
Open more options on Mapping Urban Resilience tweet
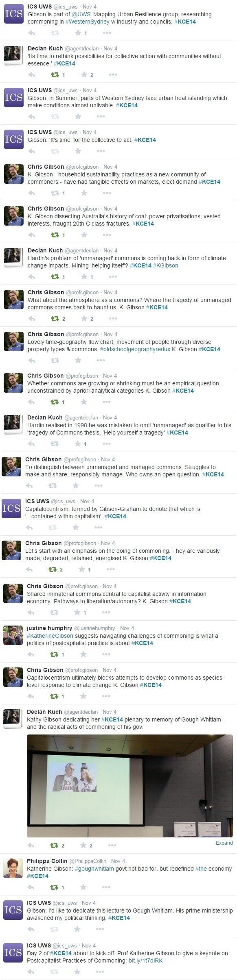(x=106, y=33)
